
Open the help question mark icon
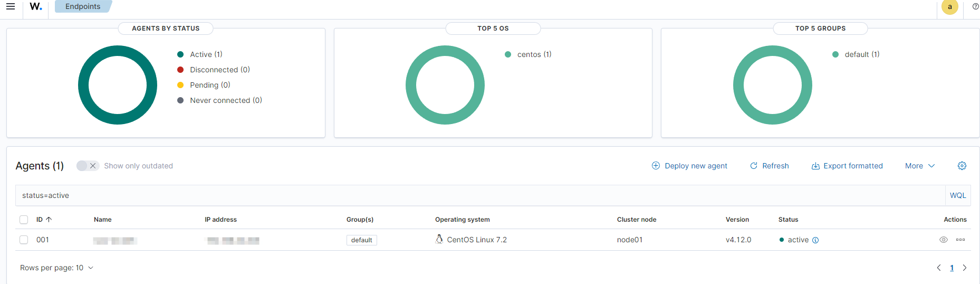click(x=975, y=6)
